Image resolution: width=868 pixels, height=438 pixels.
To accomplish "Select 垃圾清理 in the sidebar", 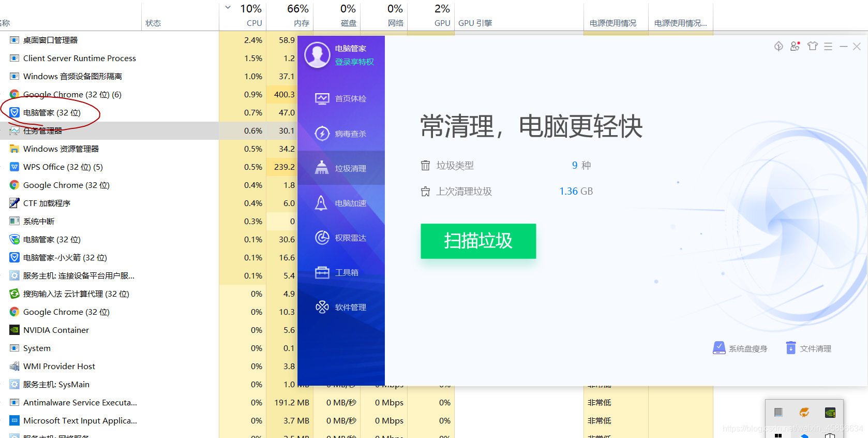I will pyautogui.click(x=341, y=168).
